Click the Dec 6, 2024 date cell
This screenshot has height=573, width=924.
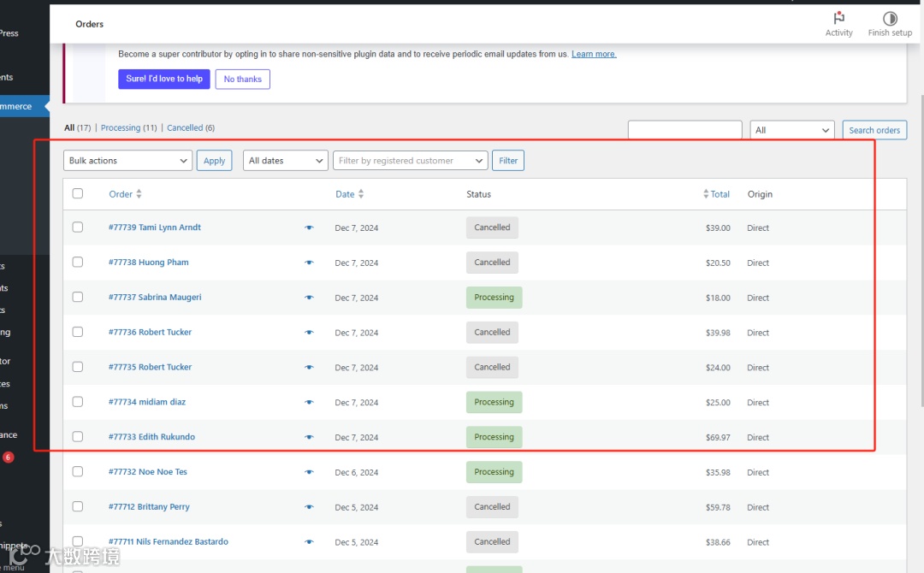coord(357,472)
